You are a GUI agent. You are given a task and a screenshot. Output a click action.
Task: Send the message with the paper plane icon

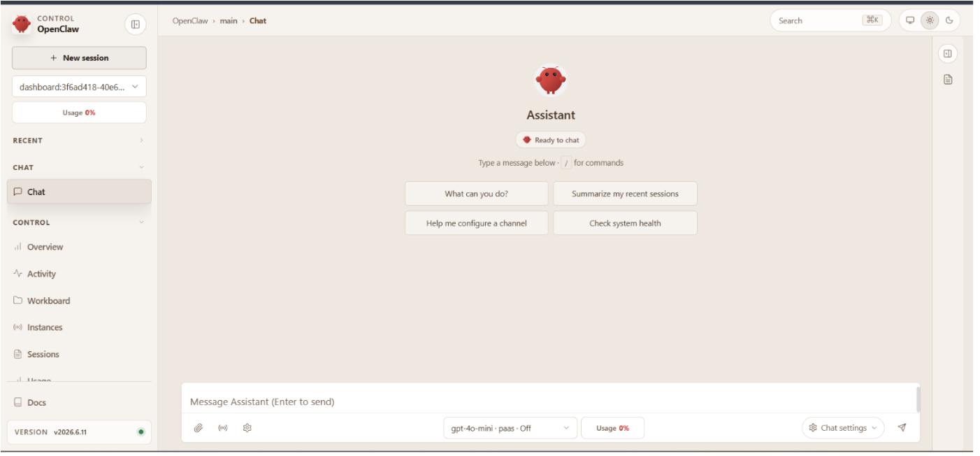tap(902, 428)
